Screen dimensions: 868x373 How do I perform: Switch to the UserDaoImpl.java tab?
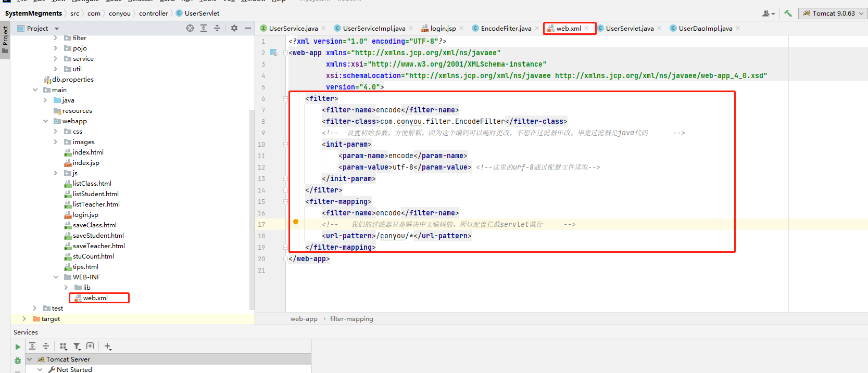706,28
